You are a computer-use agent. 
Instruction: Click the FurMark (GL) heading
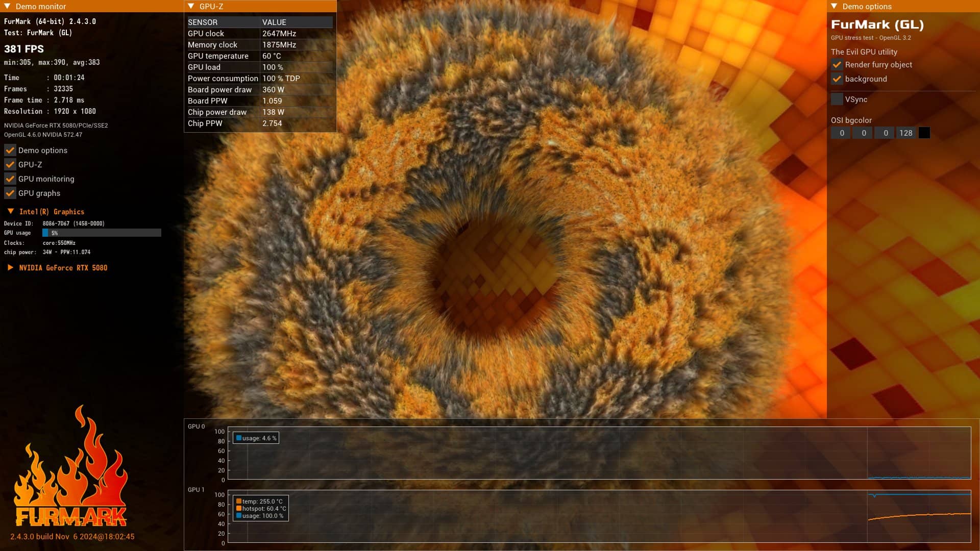click(877, 24)
